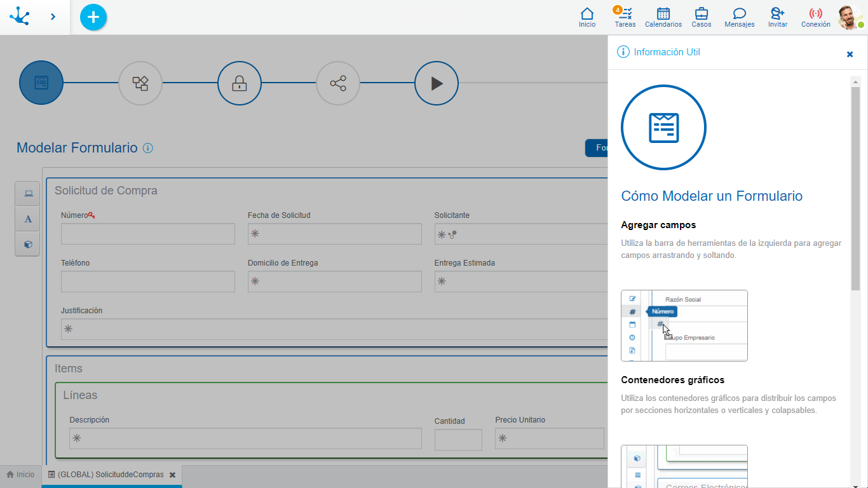Open the Tareas task list
The image size is (868, 488).
click(x=625, y=17)
